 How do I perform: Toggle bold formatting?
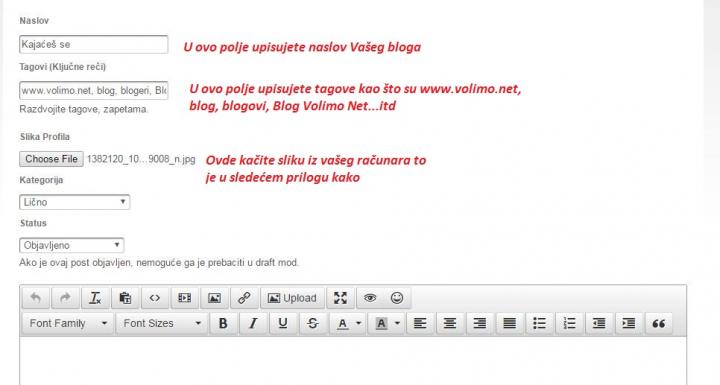pyautogui.click(x=223, y=323)
